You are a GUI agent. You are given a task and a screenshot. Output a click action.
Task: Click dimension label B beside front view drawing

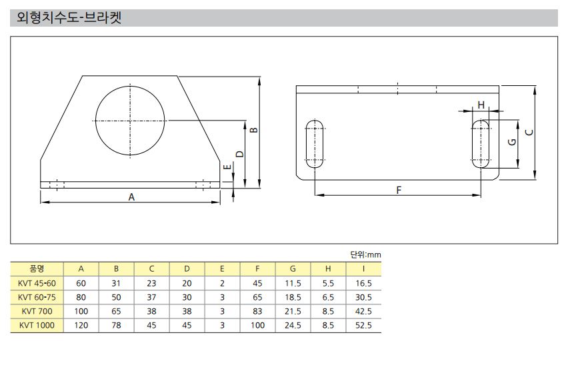(254, 130)
